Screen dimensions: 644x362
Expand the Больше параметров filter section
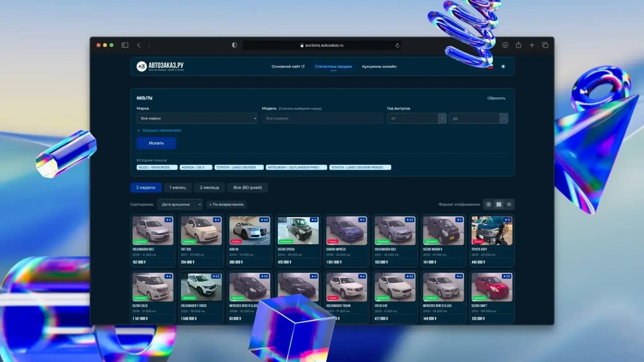click(159, 130)
